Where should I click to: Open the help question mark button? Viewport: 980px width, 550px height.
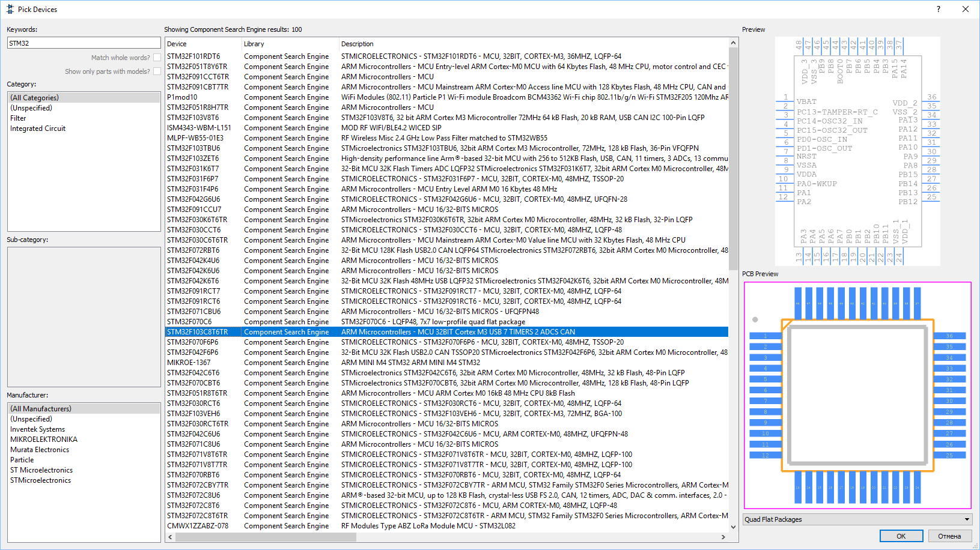[x=939, y=9]
